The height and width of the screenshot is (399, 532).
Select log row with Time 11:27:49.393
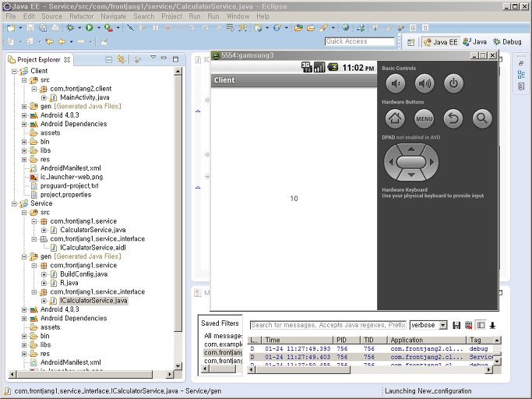(x=371, y=349)
